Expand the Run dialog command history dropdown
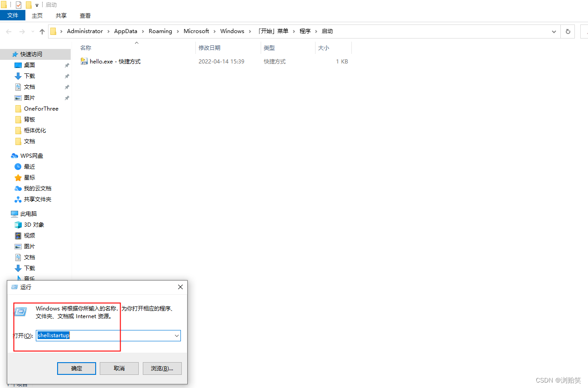 (176, 335)
